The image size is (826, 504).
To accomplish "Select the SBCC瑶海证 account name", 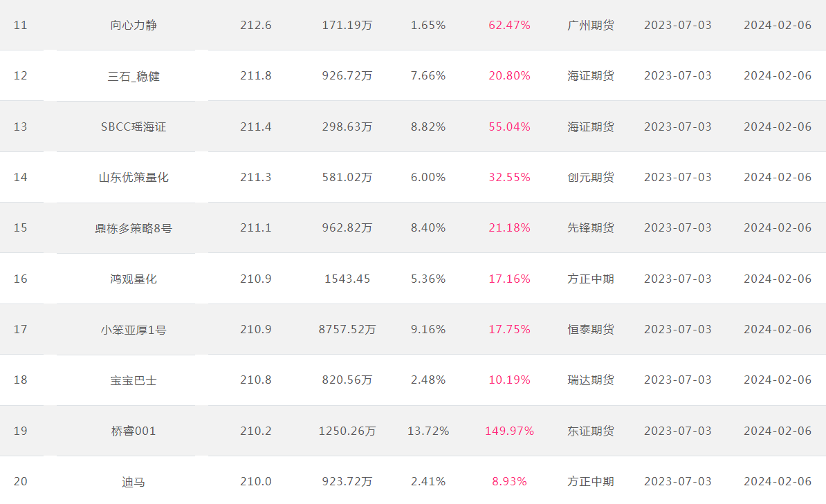I will (x=134, y=127).
